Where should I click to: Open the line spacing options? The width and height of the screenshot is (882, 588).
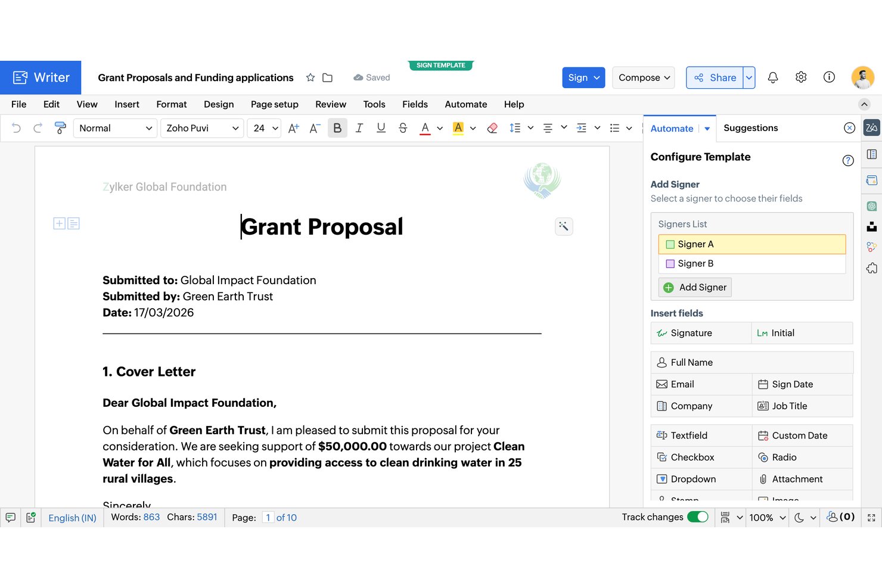[x=515, y=128]
